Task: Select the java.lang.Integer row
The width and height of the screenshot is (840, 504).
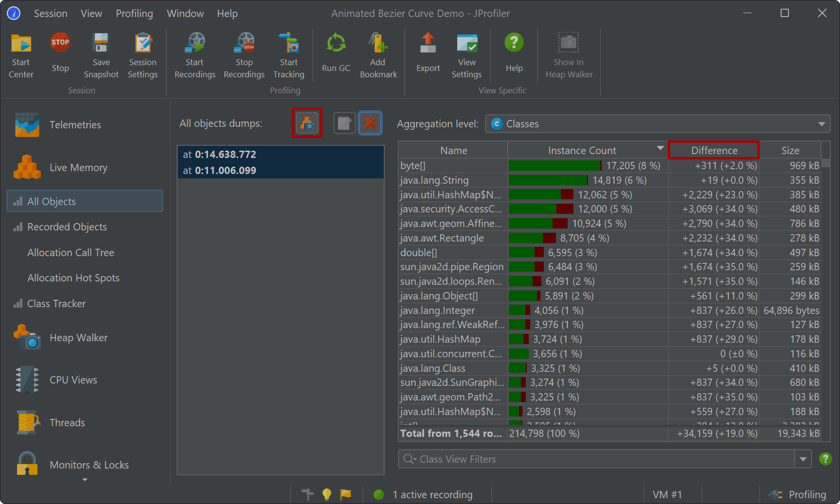Action: [610, 311]
